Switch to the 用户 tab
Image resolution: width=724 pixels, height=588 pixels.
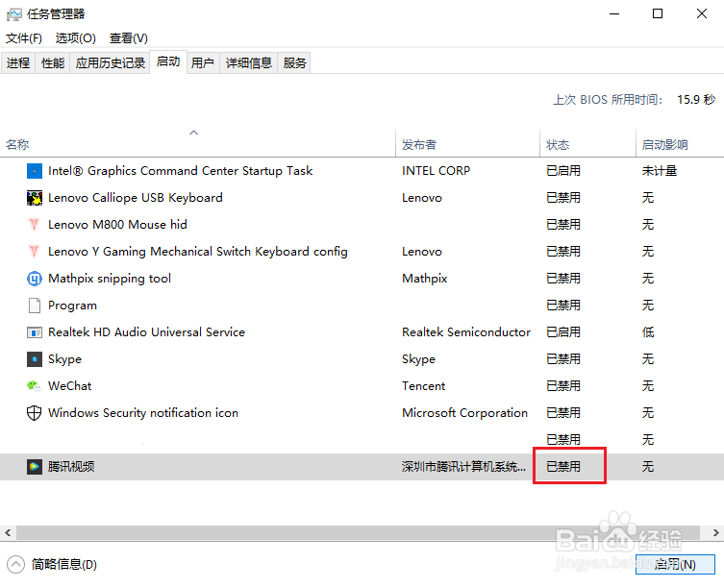[203, 62]
